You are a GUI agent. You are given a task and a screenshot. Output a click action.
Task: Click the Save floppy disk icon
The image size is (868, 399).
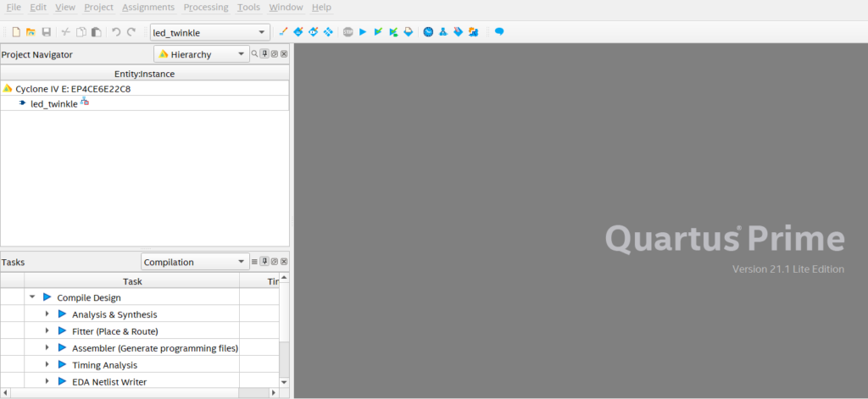(x=47, y=32)
